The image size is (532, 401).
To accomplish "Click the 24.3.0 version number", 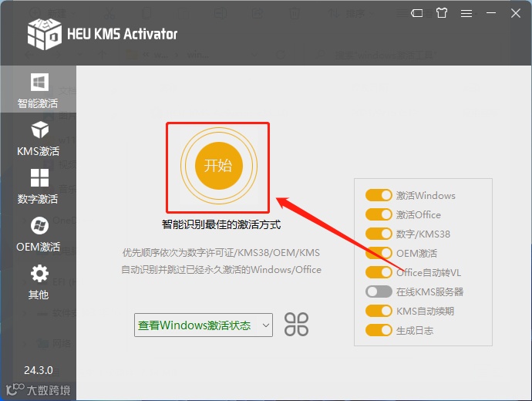I will click(39, 370).
